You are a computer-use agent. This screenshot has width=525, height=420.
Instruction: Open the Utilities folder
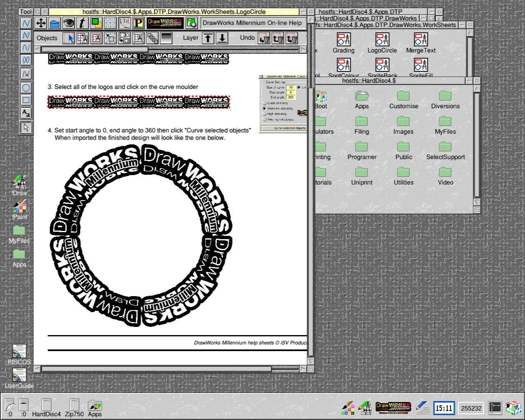[403, 172]
